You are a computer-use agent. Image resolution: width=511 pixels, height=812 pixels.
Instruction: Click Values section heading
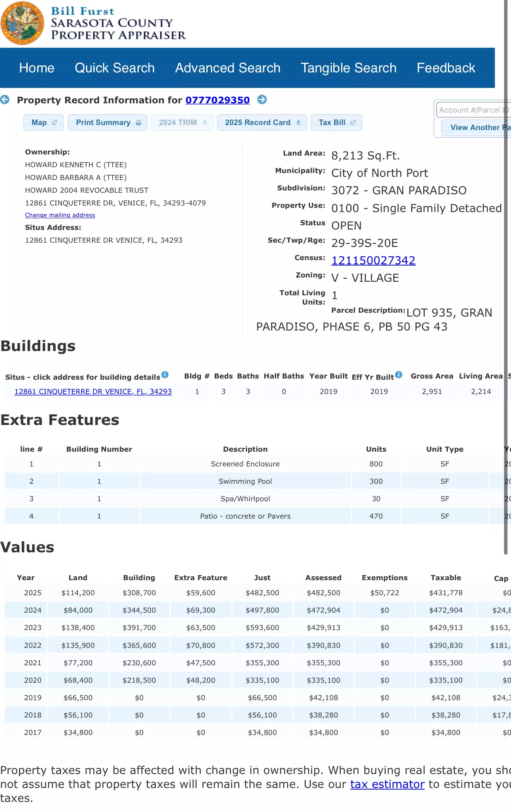[27, 547]
